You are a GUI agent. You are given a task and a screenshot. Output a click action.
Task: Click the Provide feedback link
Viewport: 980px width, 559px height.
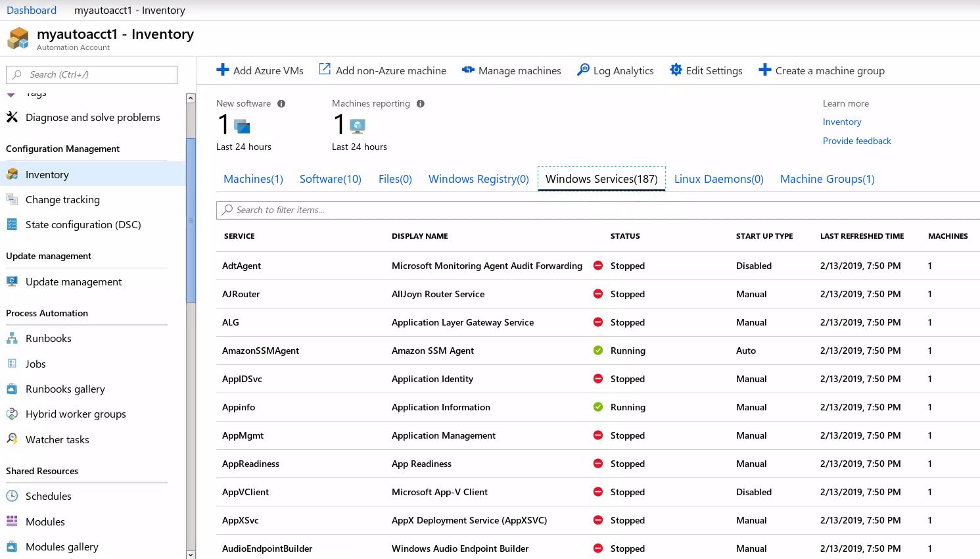click(x=856, y=141)
